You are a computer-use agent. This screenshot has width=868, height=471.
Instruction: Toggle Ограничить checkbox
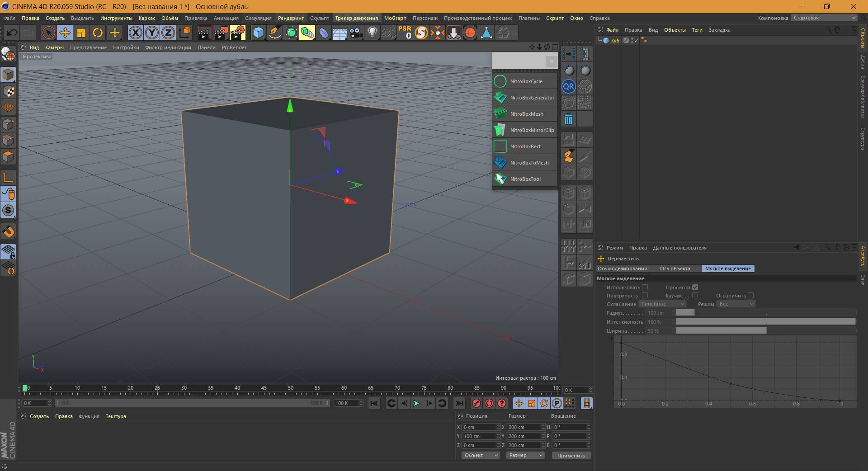point(750,296)
